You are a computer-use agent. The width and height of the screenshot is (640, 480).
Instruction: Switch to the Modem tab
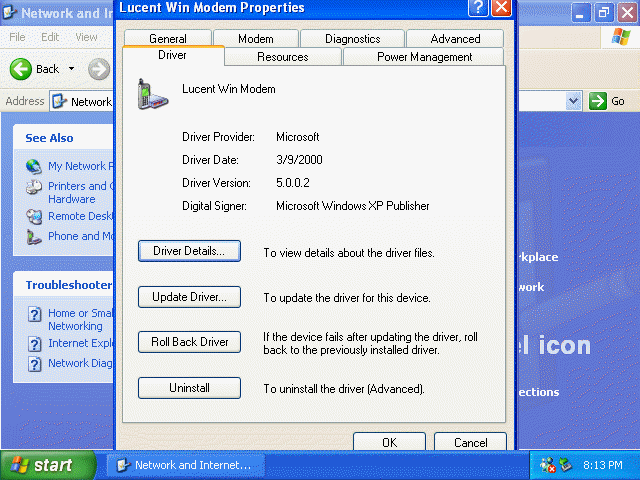point(256,38)
